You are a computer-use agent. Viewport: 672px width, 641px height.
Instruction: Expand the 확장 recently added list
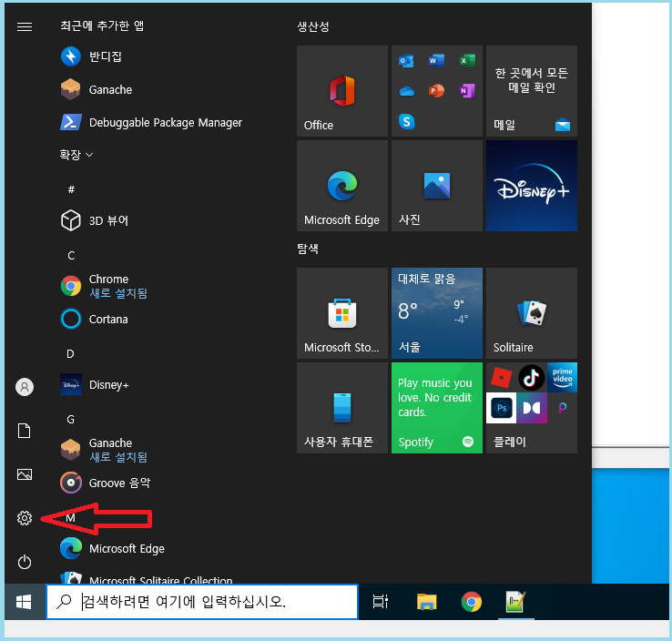coord(76,154)
